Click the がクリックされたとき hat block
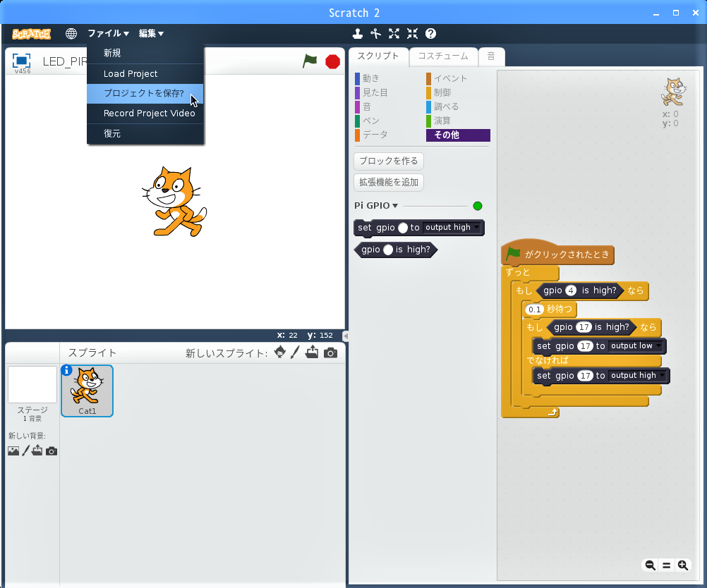The height and width of the screenshot is (588, 707). pyautogui.click(x=557, y=253)
